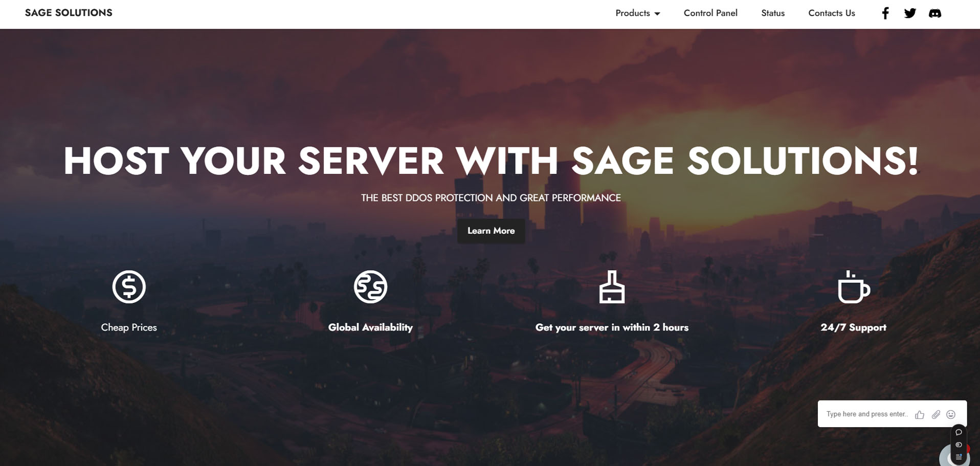Click the dollar sign Cheap Prices icon
The width and height of the screenshot is (980, 466).
point(129,287)
